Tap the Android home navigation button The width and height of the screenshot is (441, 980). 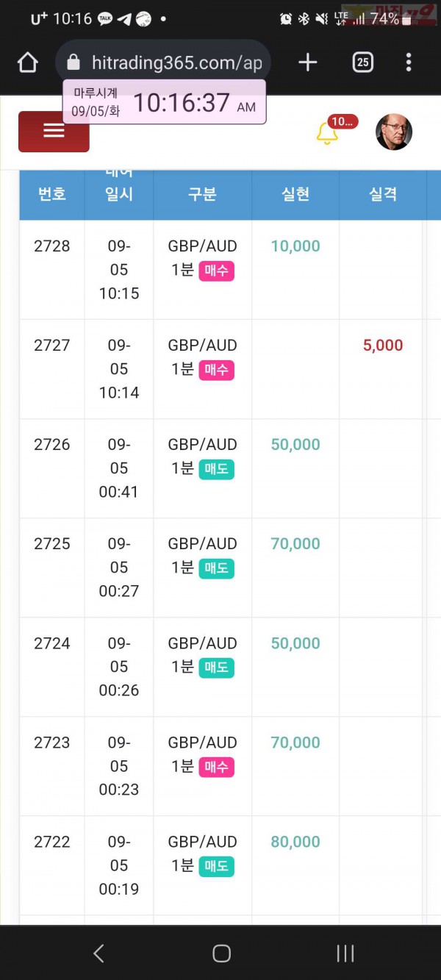[221, 954]
